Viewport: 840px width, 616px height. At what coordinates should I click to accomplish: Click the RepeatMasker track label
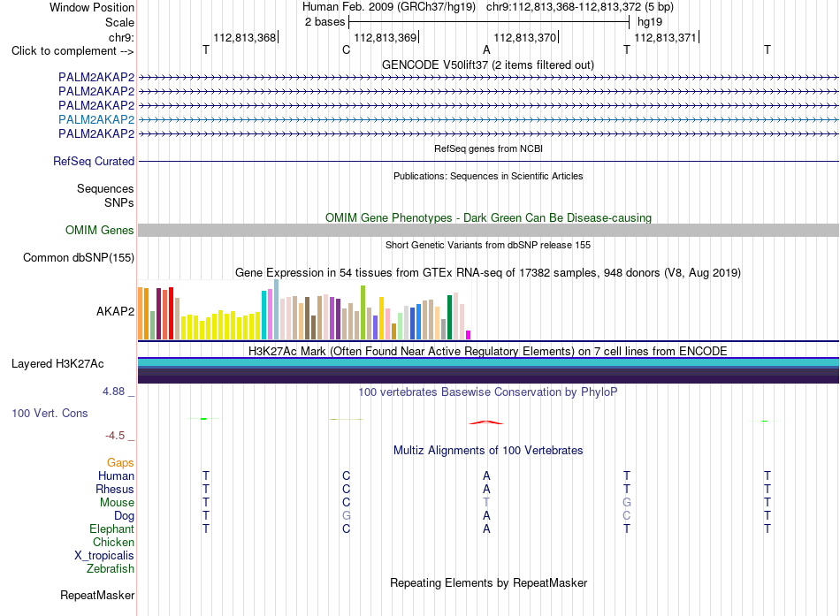[x=97, y=595]
